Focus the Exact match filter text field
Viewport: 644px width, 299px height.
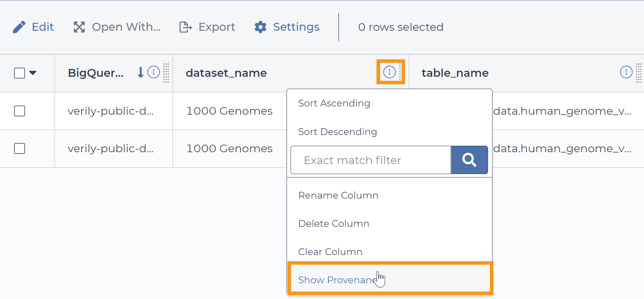[x=370, y=160]
